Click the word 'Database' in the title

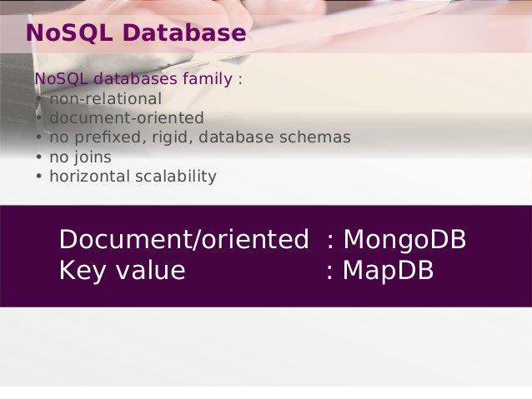pos(184,32)
